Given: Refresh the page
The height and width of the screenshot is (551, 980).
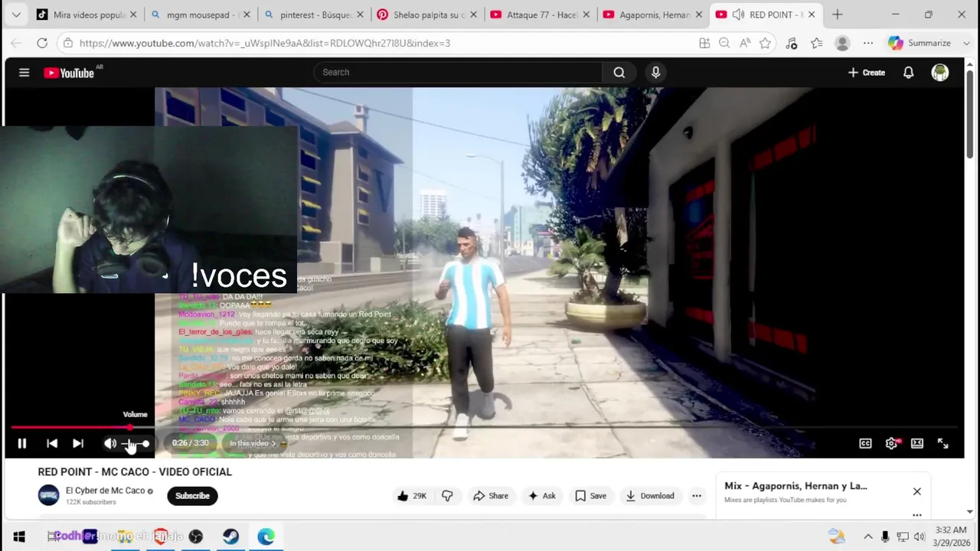Looking at the screenshot, I should 42,43.
